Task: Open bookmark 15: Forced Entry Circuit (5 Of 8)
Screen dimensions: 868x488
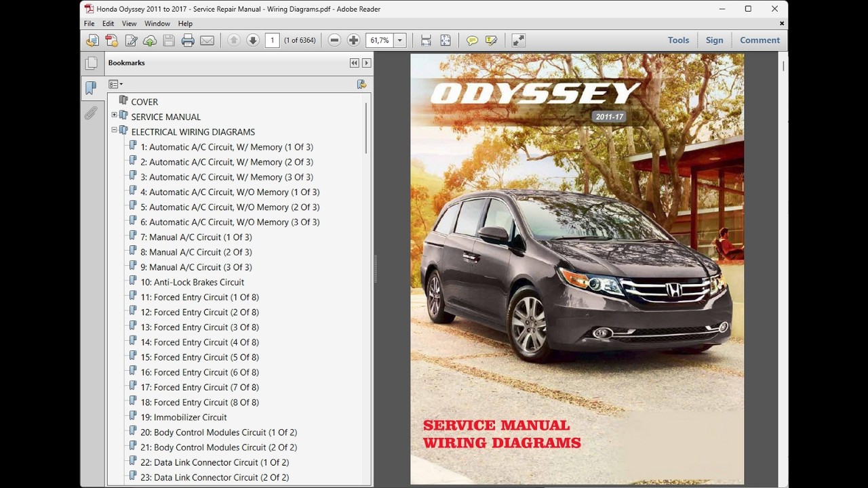Action: click(x=199, y=357)
